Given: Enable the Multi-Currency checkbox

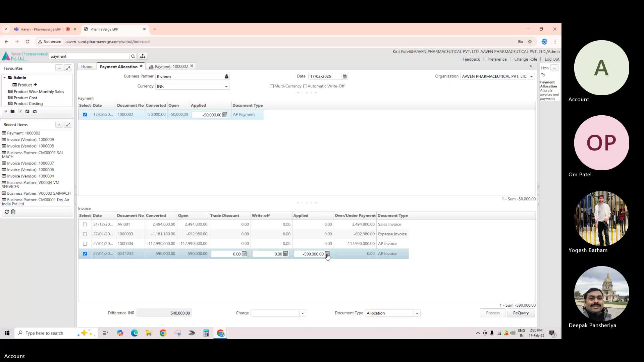Looking at the screenshot, I should click(x=272, y=86).
